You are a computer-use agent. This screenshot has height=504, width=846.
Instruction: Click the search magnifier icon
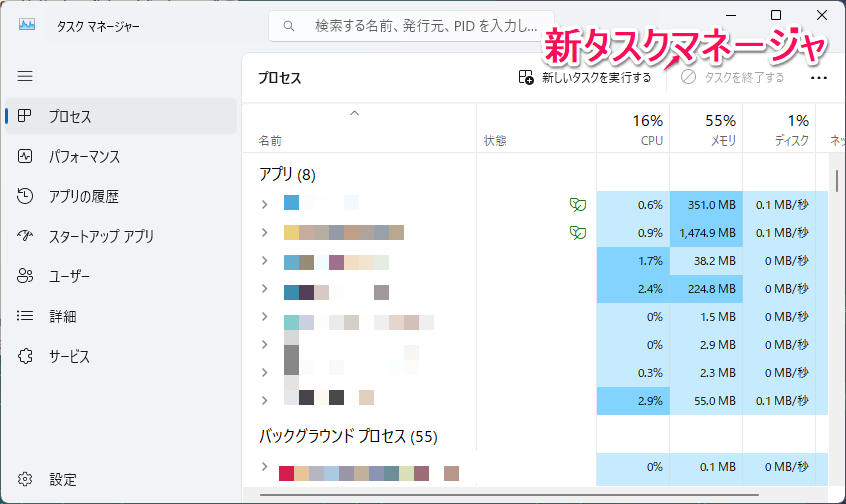click(x=289, y=26)
